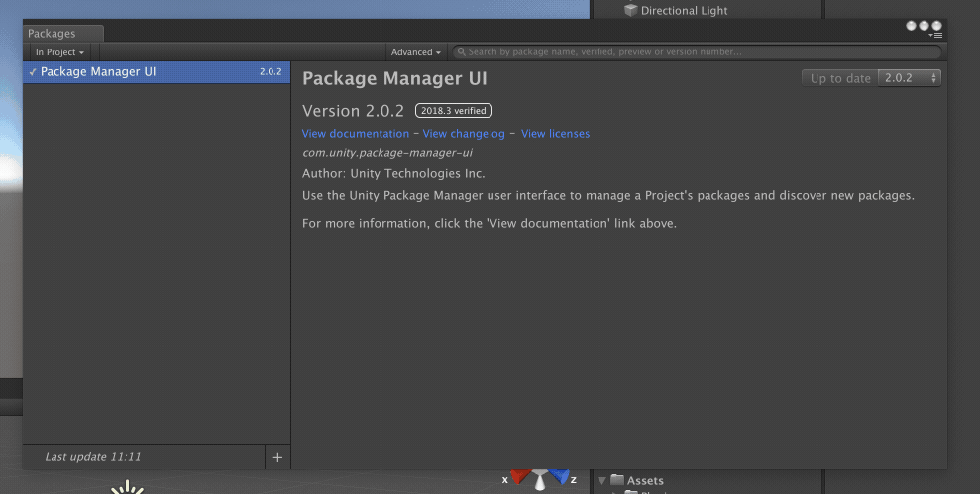Open the View licenses link
This screenshot has height=494, width=980.
click(556, 133)
